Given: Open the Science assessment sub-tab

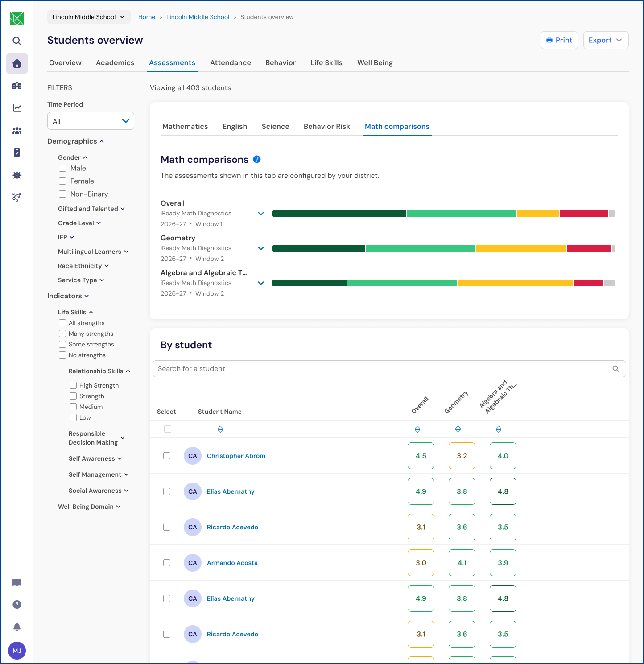Looking at the screenshot, I should point(276,127).
